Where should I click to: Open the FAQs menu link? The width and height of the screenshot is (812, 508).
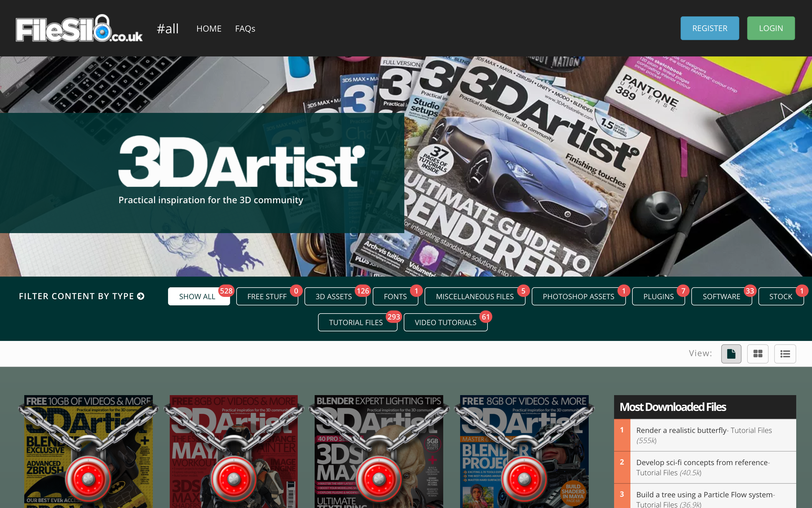click(x=245, y=29)
